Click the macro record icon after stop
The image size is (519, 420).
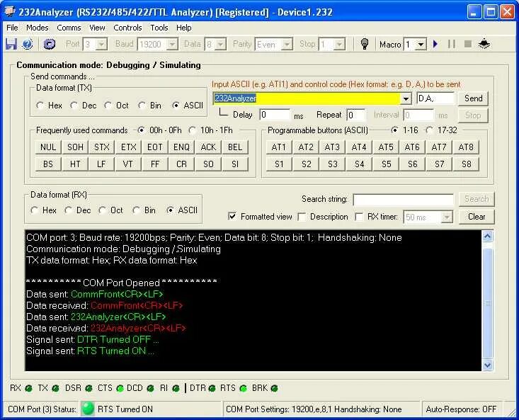point(484,44)
